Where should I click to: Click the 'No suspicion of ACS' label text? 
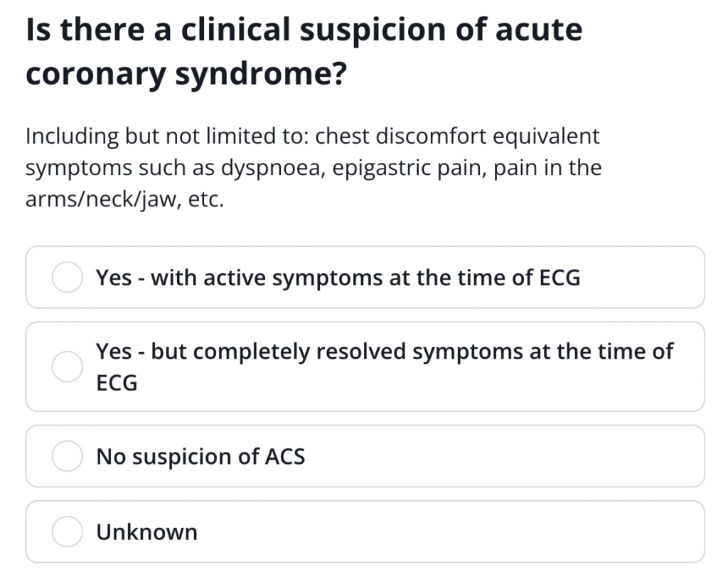[200, 456]
